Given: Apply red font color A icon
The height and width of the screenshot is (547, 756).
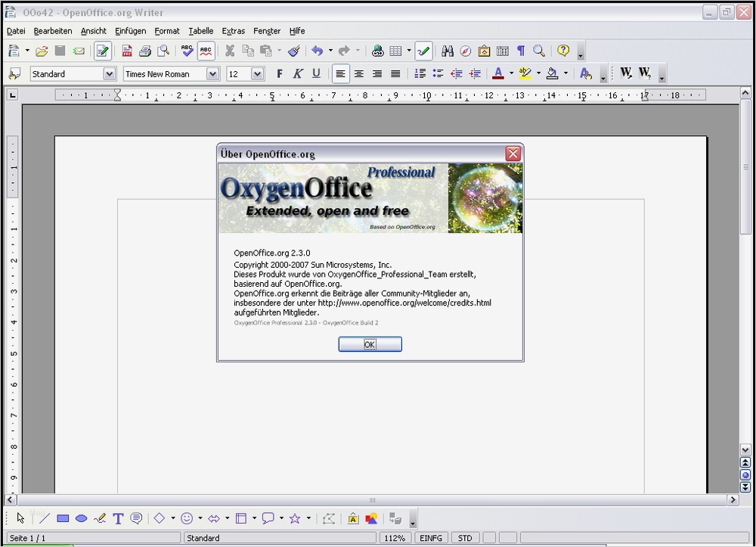Looking at the screenshot, I should tap(498, 74).
